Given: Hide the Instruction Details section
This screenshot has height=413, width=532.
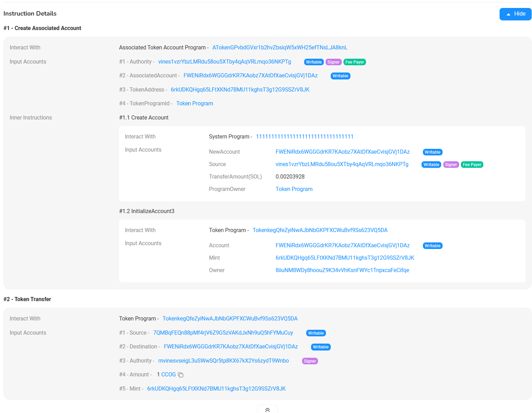Looking at the screenshot, I should [x=515, y=14].
